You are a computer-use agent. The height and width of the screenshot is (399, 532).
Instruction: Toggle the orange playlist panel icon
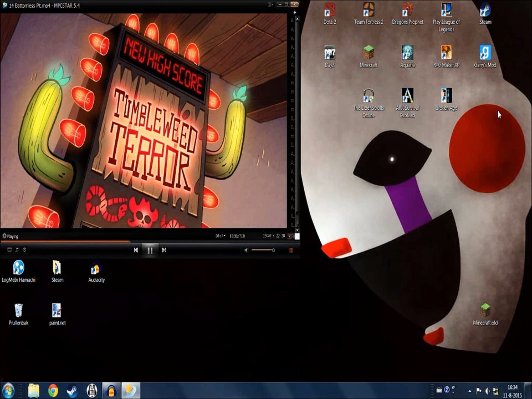tap(291, 250)
